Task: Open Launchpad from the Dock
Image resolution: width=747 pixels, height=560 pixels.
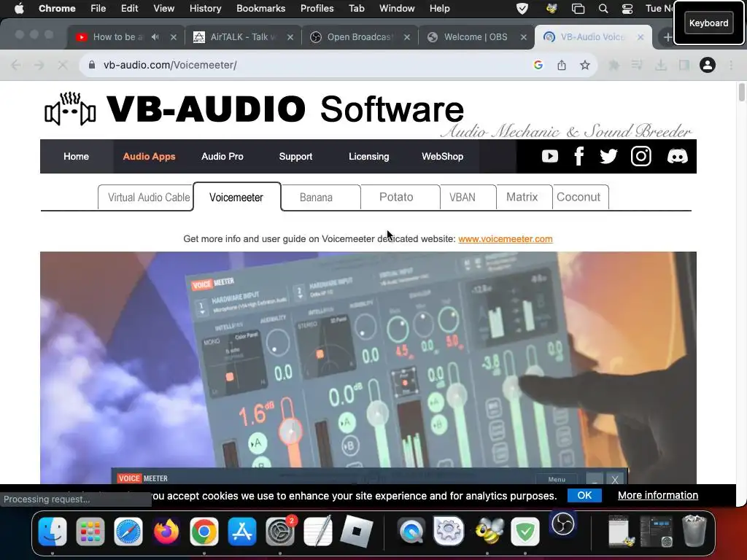Action: click(x=90, y=531)
